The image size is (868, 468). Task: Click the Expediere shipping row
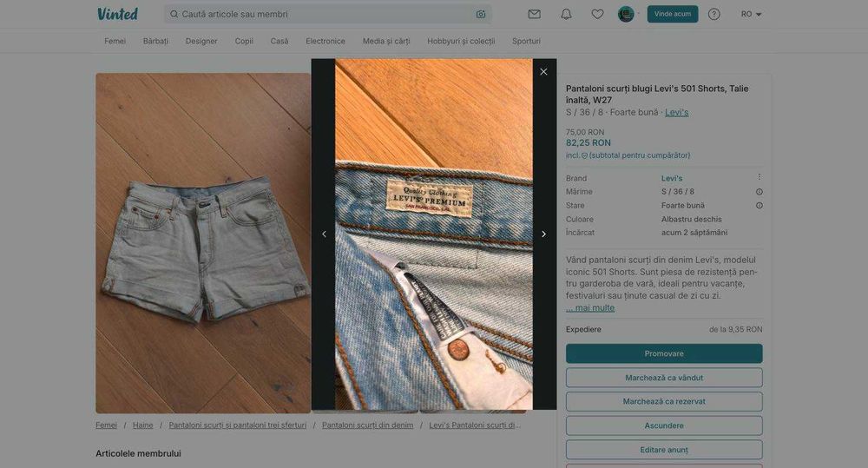point(664,330)
